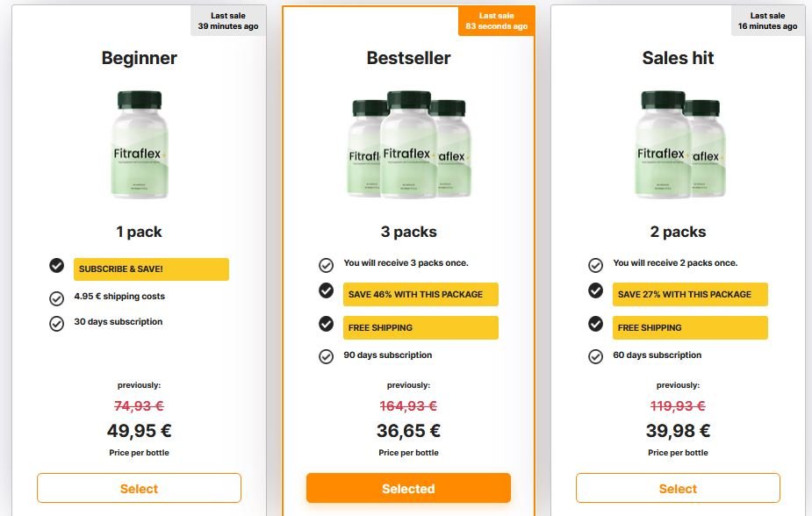Click the orange Last sale 83 seconds ago tag
812x516 pixels.
496,21
